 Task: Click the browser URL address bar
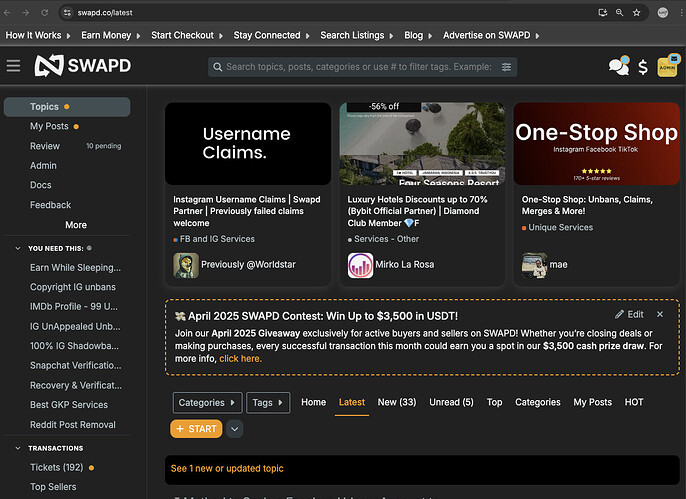pyautogui.click(x=332, y=13)
